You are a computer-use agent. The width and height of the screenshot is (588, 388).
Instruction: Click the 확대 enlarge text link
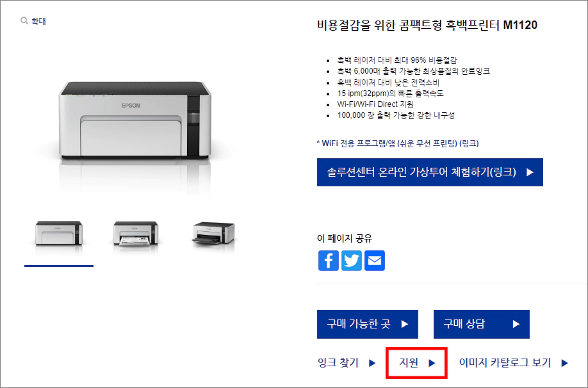(38, 21)
